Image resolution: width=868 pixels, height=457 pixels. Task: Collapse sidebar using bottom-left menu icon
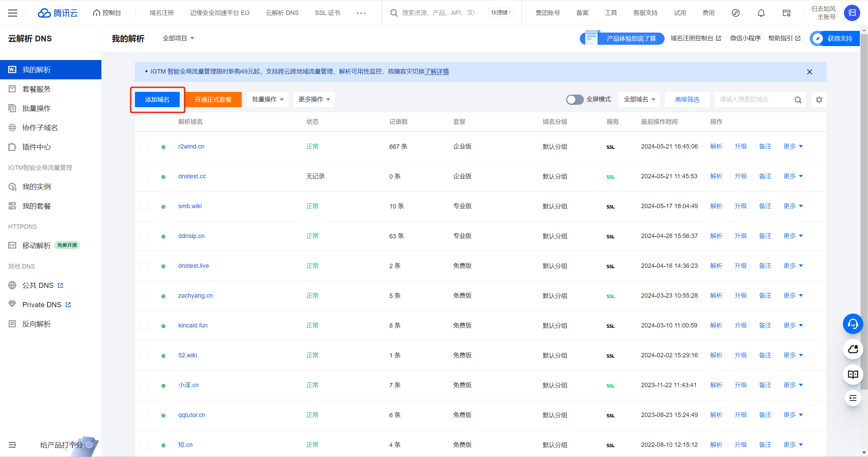point(12,445)
